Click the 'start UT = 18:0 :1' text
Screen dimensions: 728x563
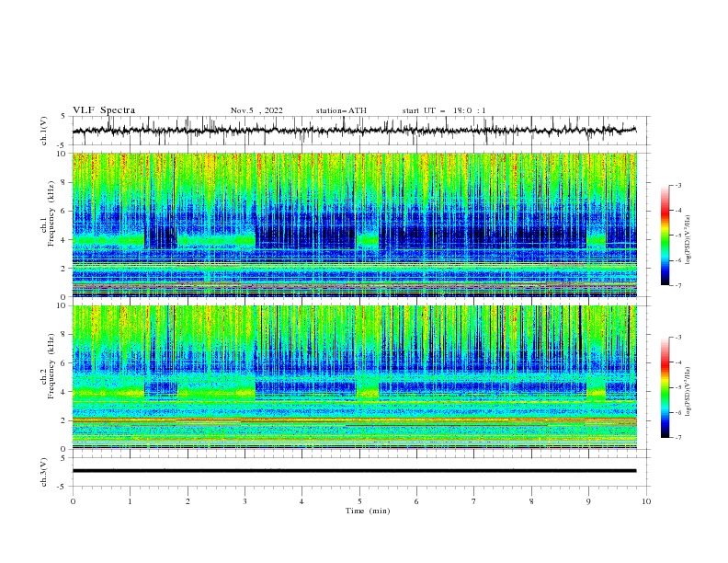click(x=444, y=110)
